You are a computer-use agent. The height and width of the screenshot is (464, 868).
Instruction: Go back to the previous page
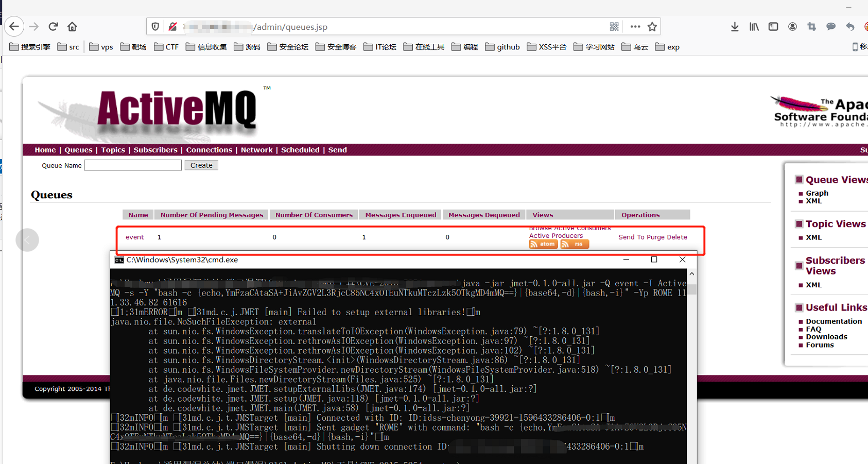14,27
